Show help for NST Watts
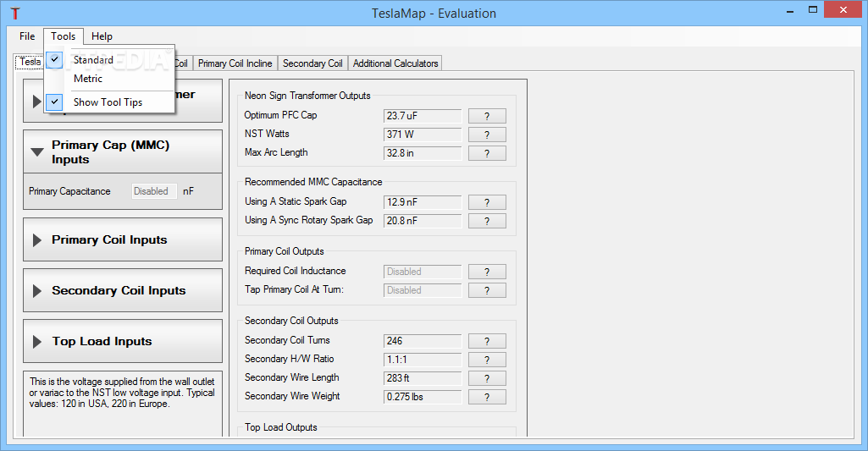Screen dimensions: 868x451 (x=487, y=135)
